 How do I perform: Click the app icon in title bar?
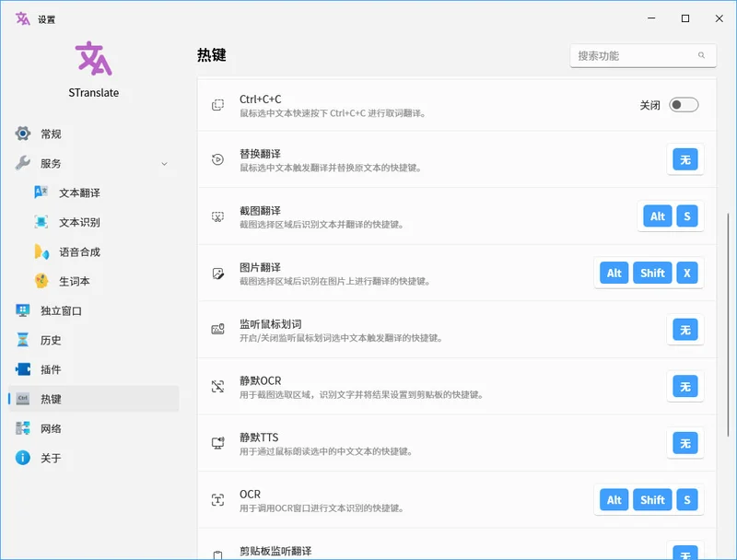pos(22,18)
